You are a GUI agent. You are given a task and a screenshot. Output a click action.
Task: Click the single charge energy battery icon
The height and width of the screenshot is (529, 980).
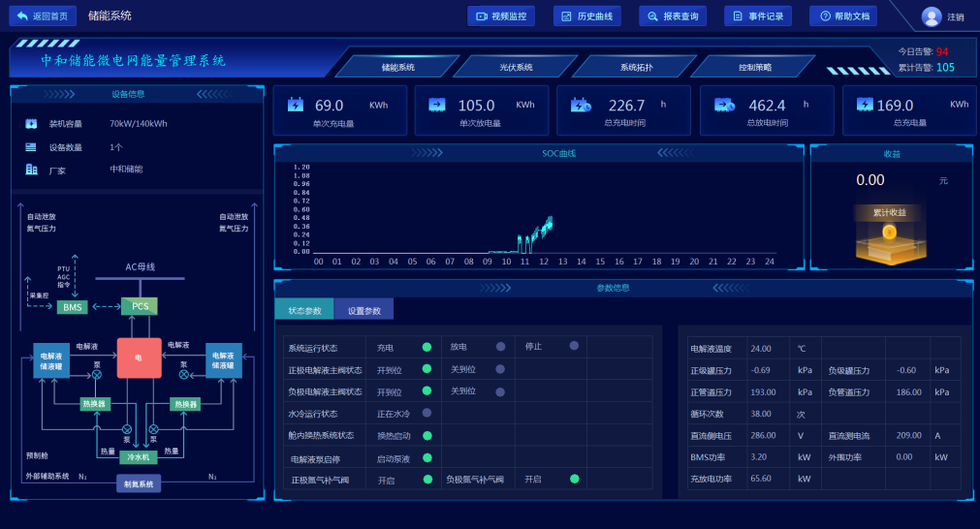pos(296,105)
